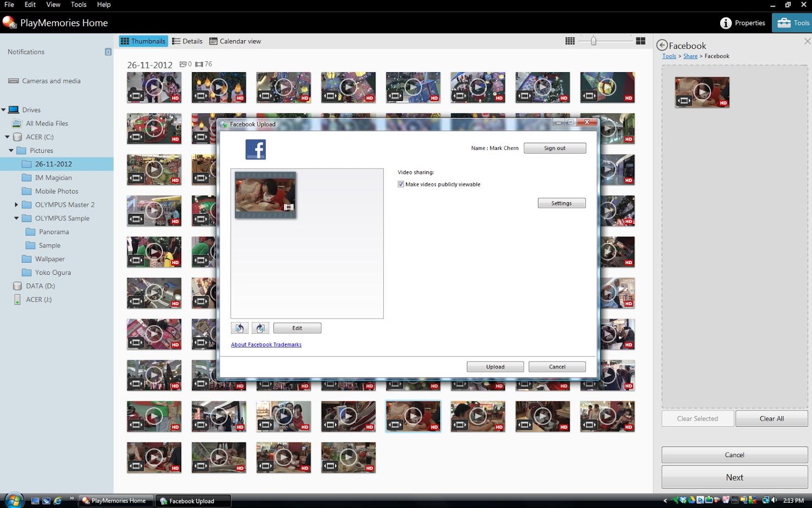
Task: Click Clear All button
Action: 771,419
